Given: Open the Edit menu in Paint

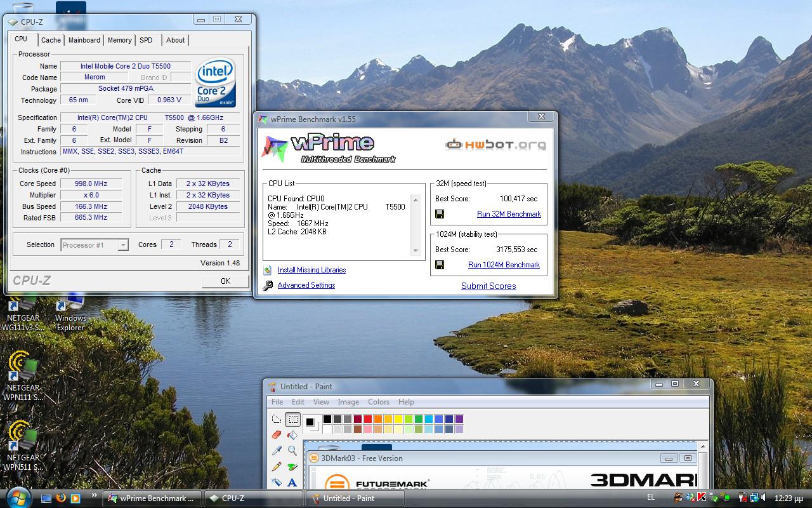Looking at the screenshot, I should [x=298, y=402].
